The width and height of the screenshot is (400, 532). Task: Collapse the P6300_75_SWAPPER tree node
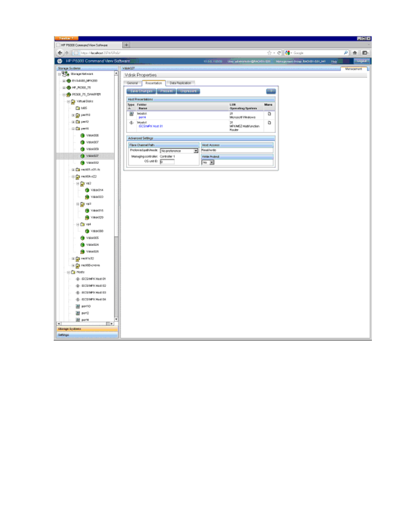[x=64, y=95]
